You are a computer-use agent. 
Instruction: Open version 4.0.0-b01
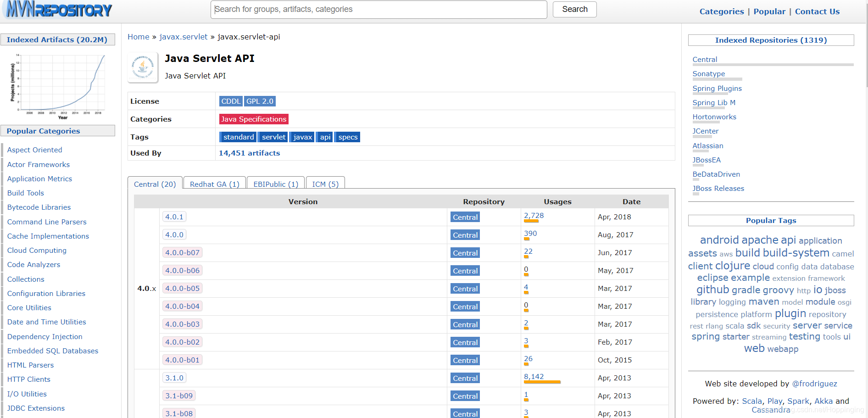(x=183, y=360)
